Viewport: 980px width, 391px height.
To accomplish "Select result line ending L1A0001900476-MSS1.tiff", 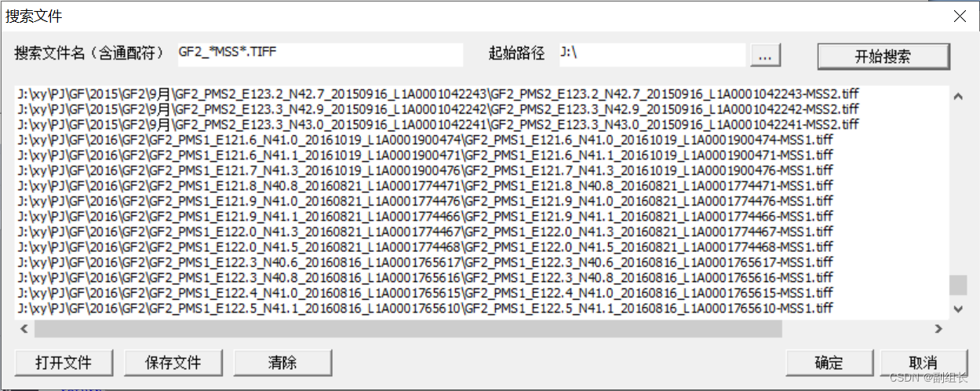I will click(425, 170).
